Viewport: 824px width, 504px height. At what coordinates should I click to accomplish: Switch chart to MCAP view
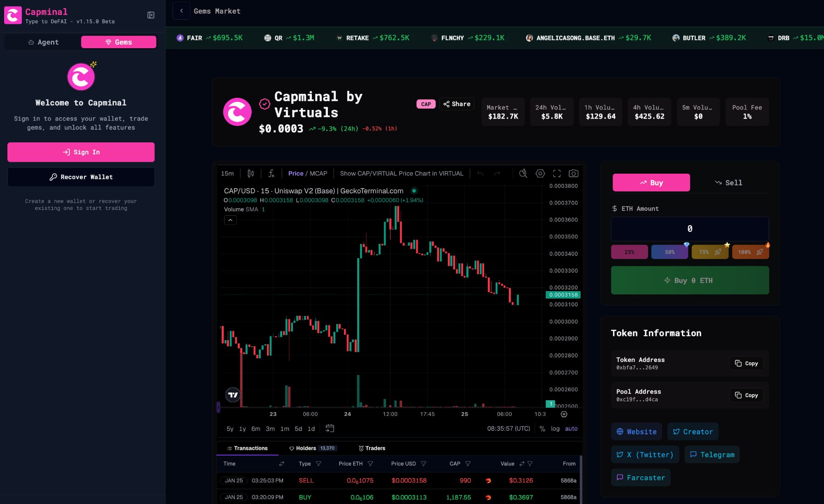pos(318,173)
